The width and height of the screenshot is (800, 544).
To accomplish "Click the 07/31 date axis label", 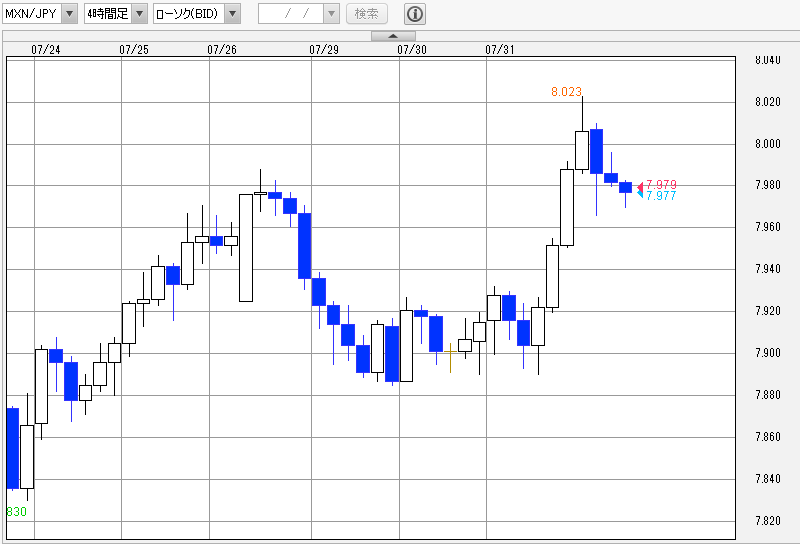I will 500,49.
